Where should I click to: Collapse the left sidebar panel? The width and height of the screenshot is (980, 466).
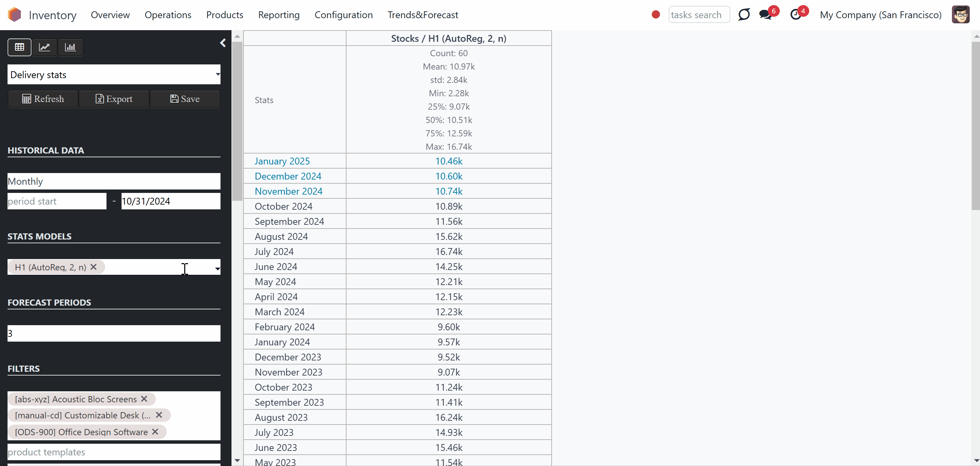(223, 43)
